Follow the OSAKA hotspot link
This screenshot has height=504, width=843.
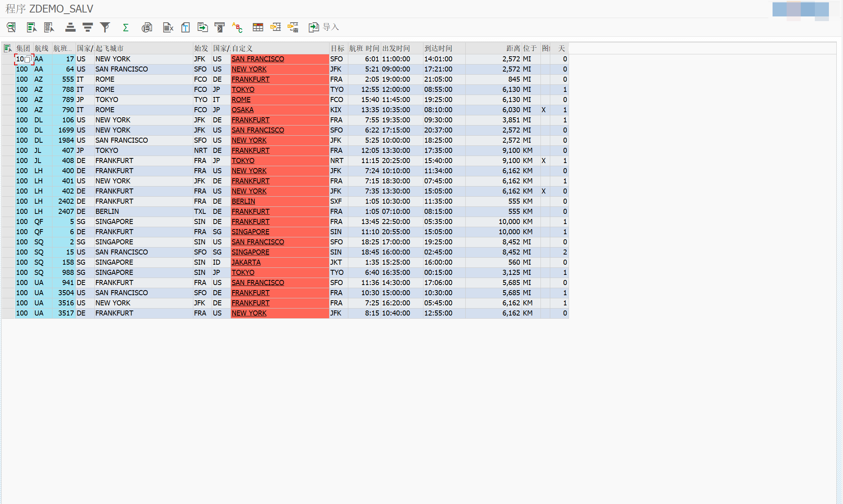[x=242, y=110]
